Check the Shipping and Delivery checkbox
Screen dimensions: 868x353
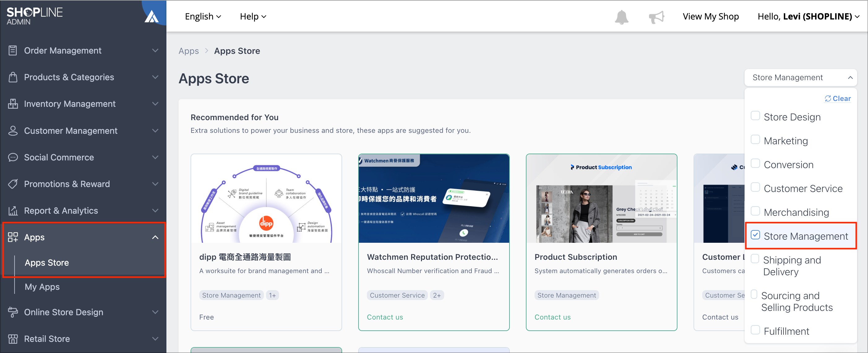[x=755, y=259]
